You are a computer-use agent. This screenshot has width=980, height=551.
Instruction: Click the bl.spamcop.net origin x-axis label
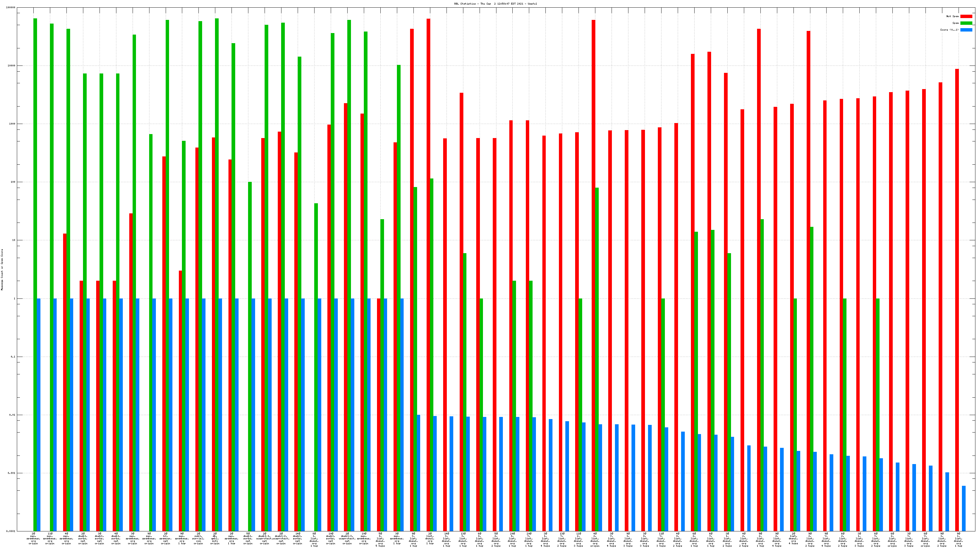pos(165,538)
